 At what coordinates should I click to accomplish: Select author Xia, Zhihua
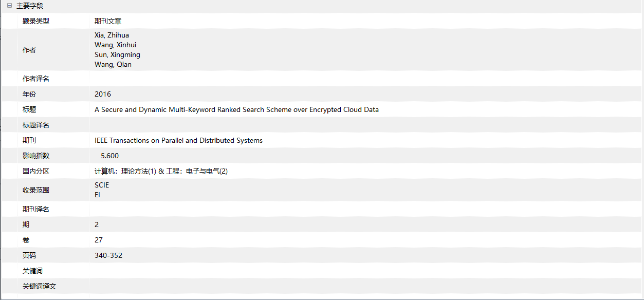(112, 35)
